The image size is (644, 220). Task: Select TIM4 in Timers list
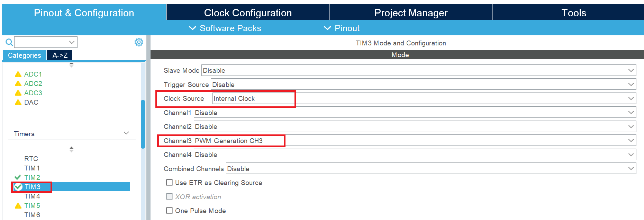[32, 196]
